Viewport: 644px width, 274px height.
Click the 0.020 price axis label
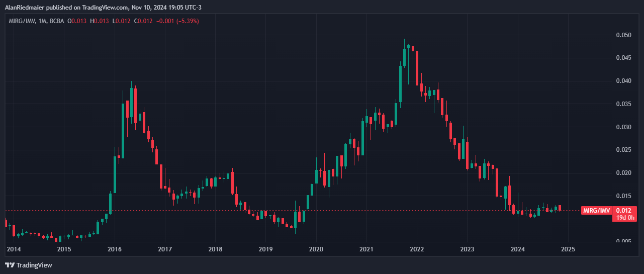623,173
